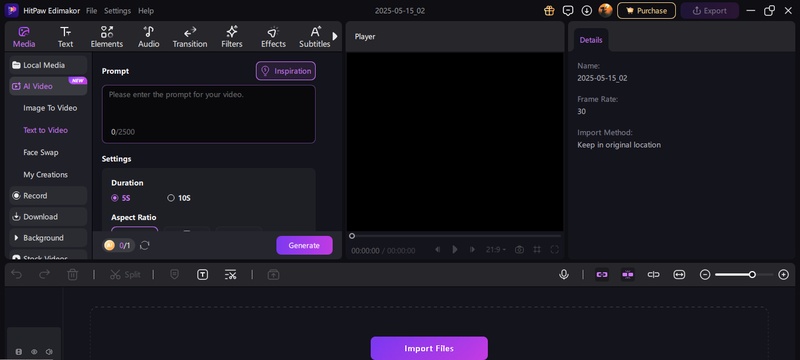Open My Creations

[x=45, y=174]
